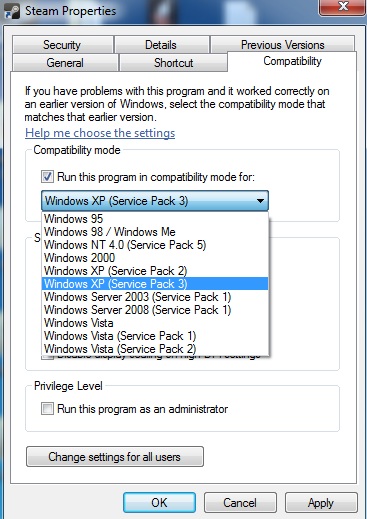Switch to the Security tab
Image resolution: width=367 pixels, height=519 pixels.
tap(62, 45)
